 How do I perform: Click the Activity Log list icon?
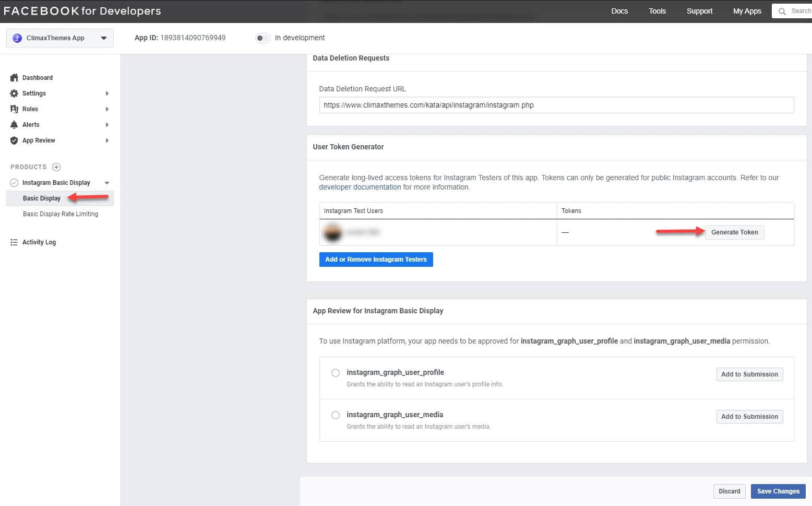(x=14, y=242)
